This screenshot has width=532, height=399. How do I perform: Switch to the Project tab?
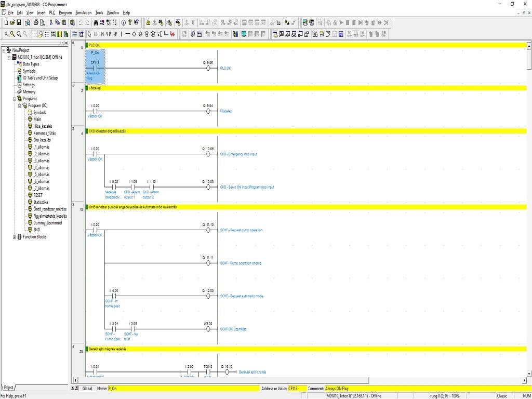coord(8,388)
